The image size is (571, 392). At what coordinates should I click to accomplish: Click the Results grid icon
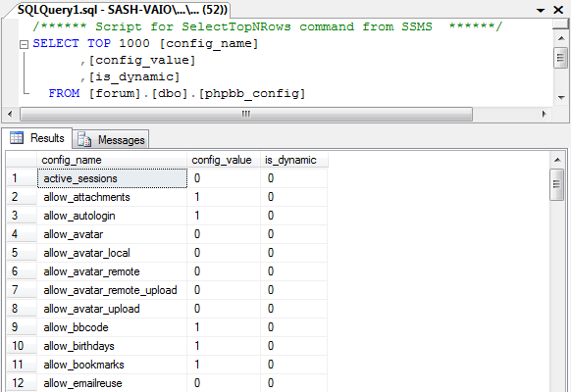(x=17, y=138)
